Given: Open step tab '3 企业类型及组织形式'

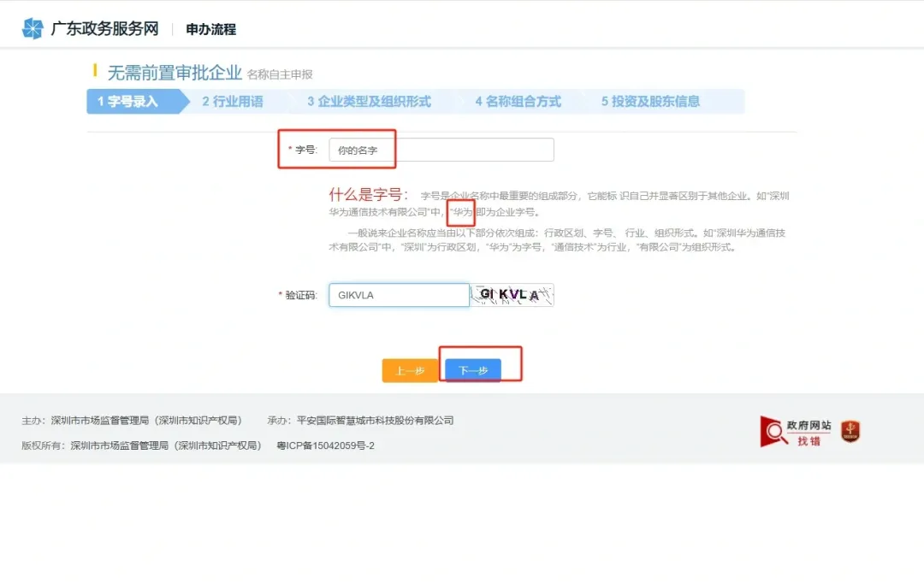Looking at the screenshot, I should coord(370,101).
